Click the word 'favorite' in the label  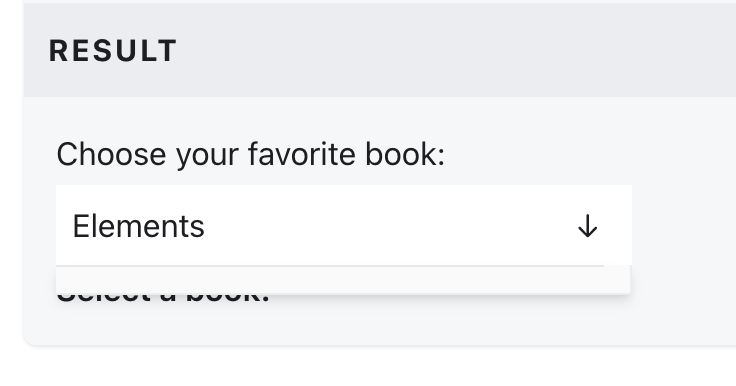tap(302, 154)
